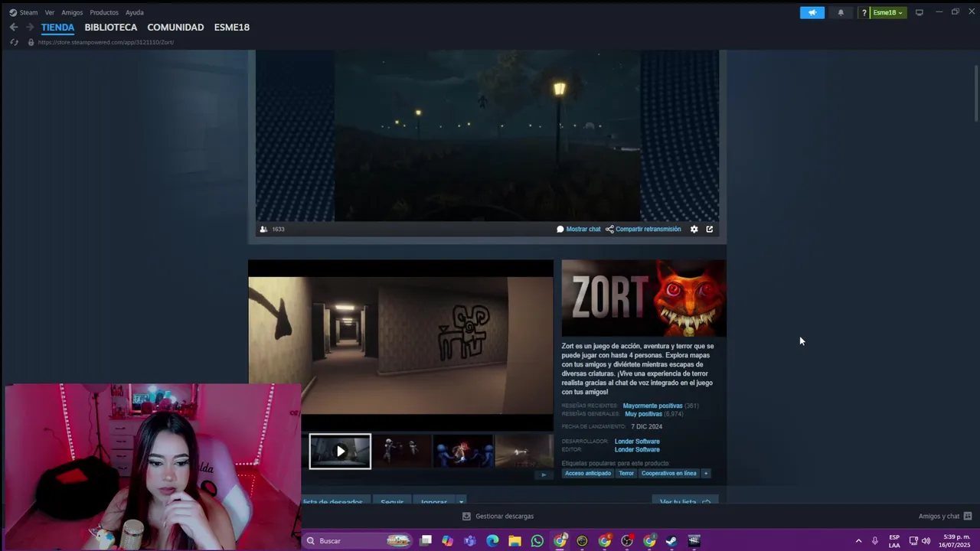
Task: Click the network tray icon
Action: tap(913, 541)
